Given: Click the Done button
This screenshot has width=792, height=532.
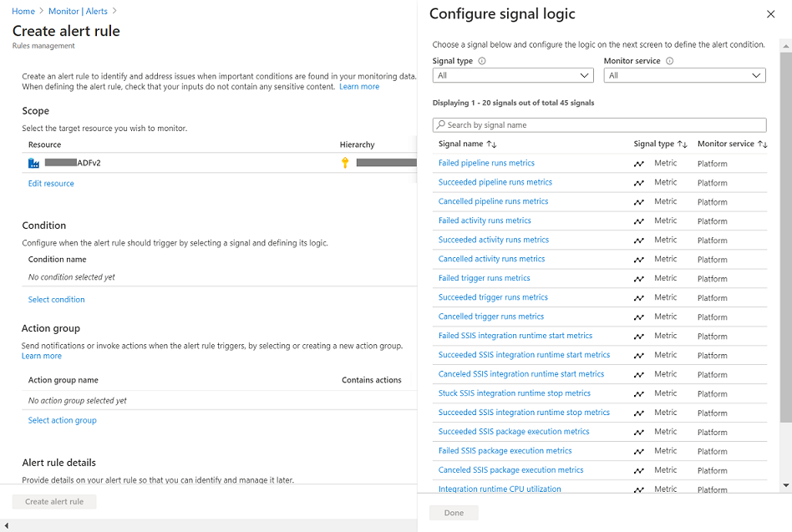Looking at the screenshot, I should tap(453, 513).
